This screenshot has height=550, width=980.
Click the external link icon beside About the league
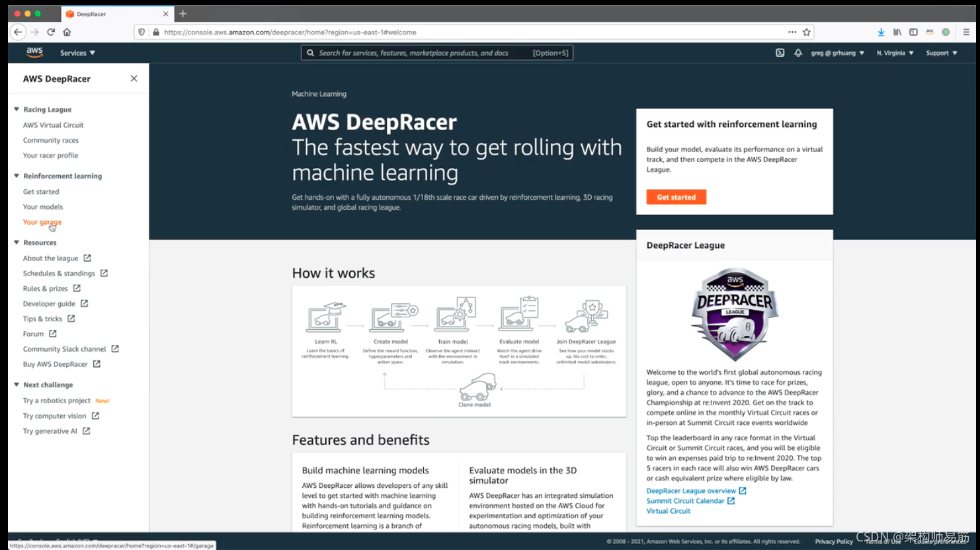87,258
